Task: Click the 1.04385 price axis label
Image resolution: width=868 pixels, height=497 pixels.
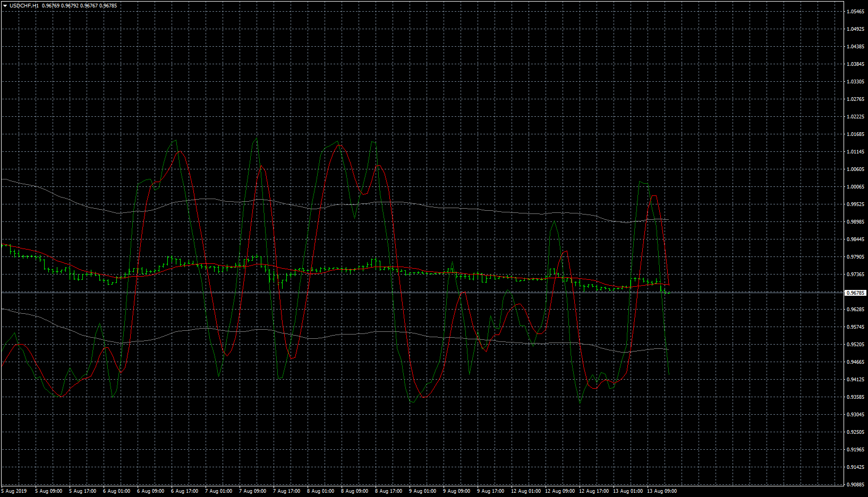Action: pyautogui.click(x=855, y=47)
